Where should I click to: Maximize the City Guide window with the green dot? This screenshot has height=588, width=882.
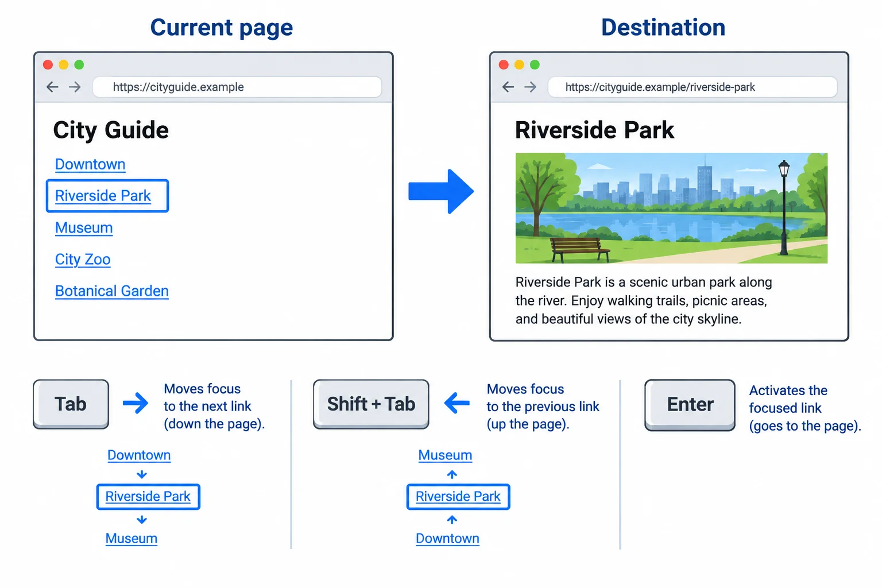click(79, 65)
